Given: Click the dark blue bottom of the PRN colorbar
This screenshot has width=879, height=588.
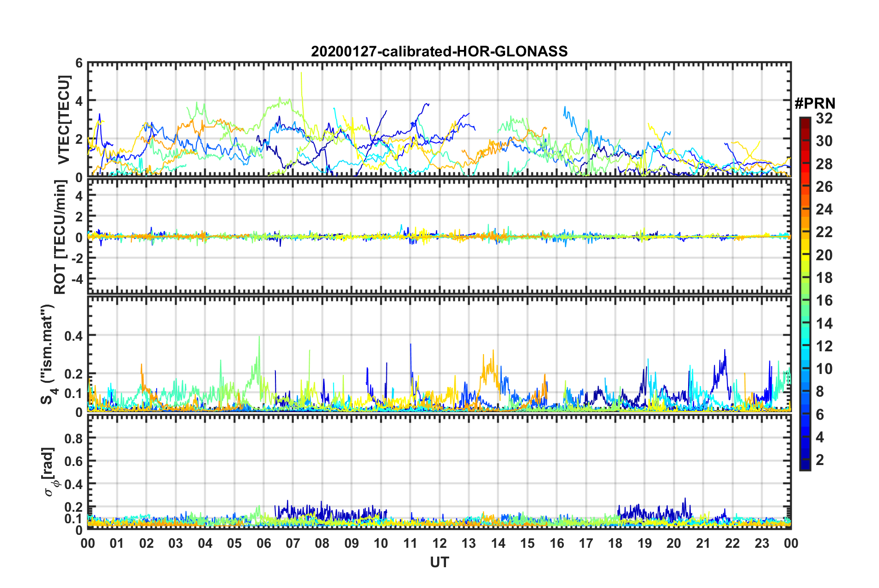Looking at the screenshot, I should click(x=805, y=466).
